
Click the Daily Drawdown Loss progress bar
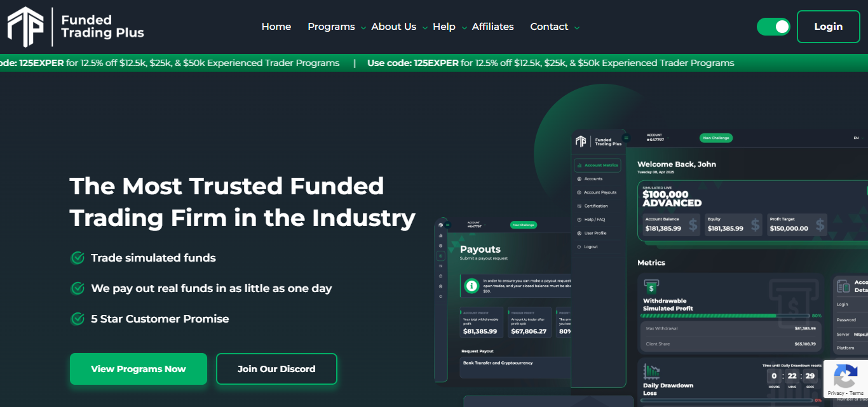pyautogui.click(x=726, y=400)
